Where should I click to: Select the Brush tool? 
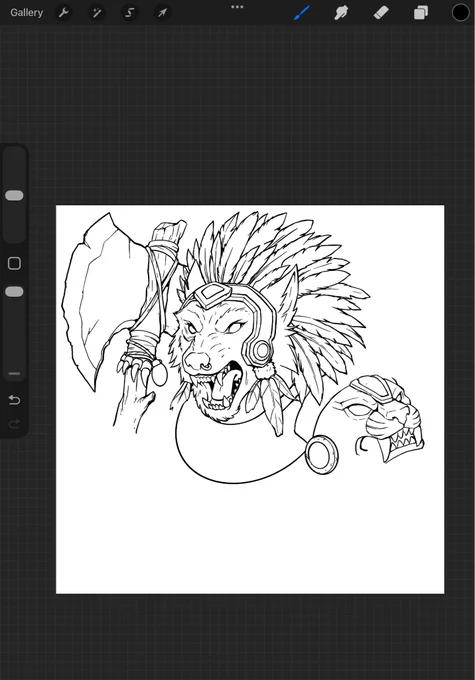302,13
